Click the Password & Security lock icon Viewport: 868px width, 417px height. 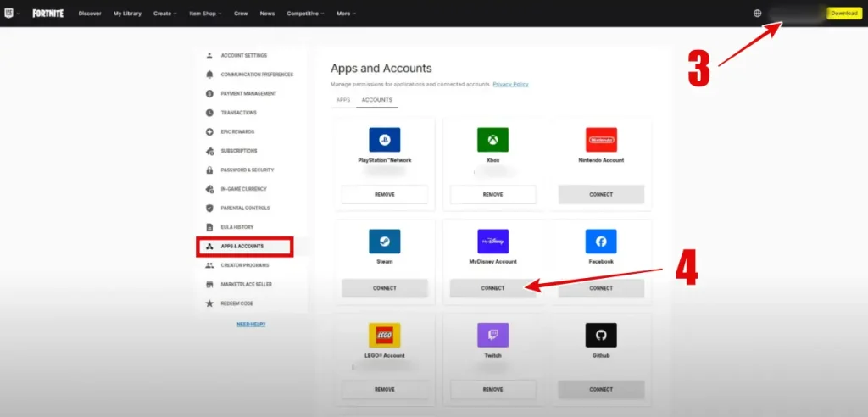point(209,170)
